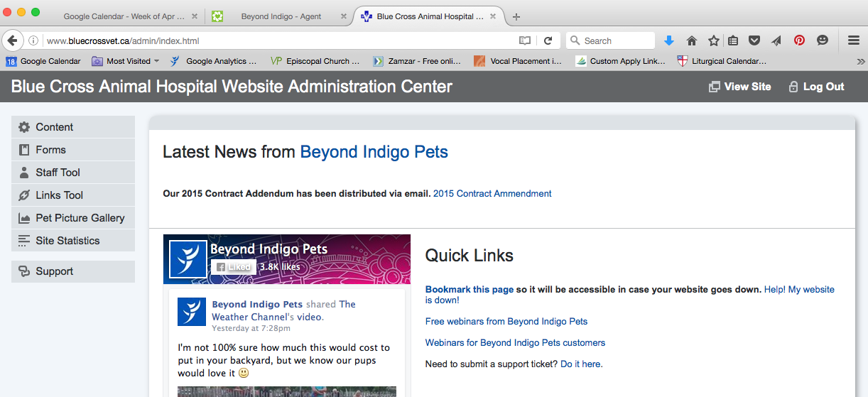Open Webinars for Beyond Indigo Pets customers
This screenshot has height=397, width=868.
pos(515,342)
